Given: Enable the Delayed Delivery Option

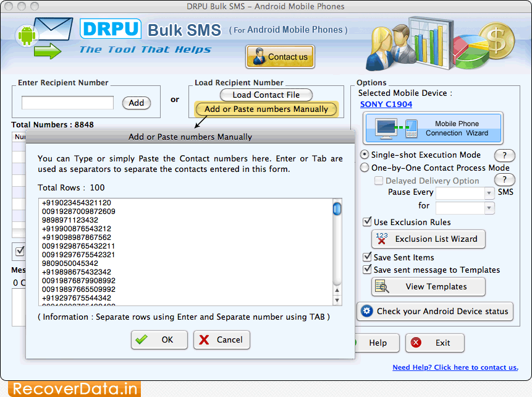Looking at the screenshot, I should point(379,180).
